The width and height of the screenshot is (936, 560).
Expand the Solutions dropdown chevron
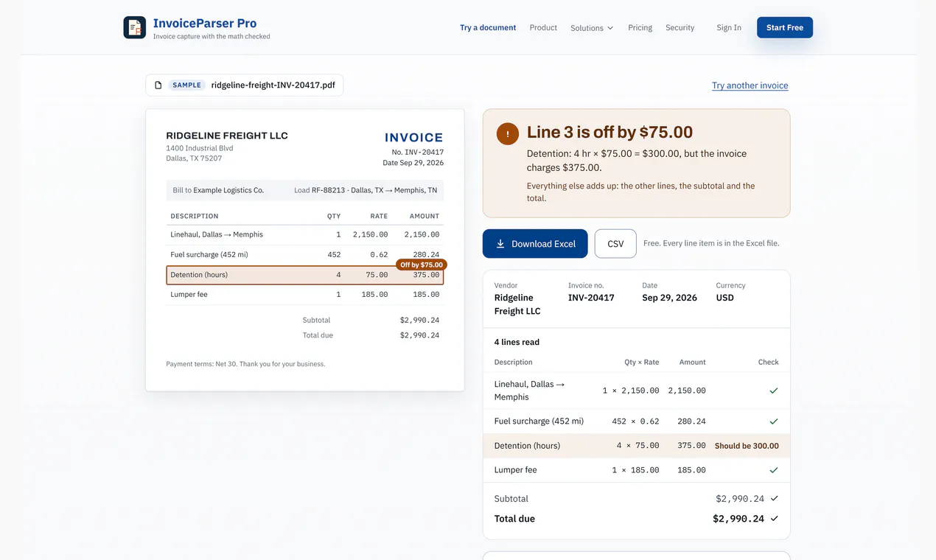pos(610,28)
